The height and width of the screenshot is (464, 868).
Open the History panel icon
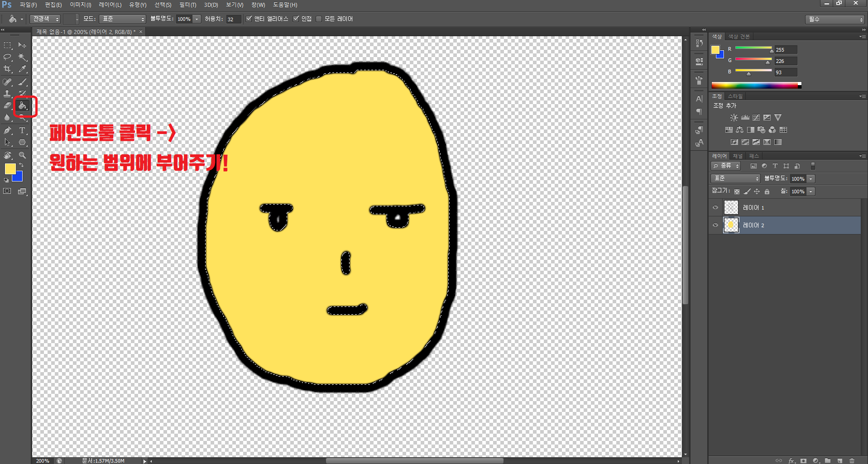coord(699,43)
